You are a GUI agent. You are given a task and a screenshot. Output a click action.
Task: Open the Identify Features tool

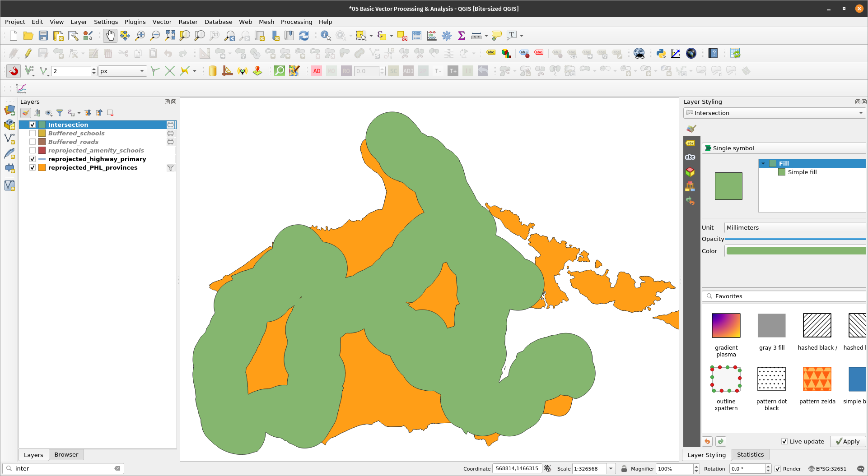[x=325, y=36]
